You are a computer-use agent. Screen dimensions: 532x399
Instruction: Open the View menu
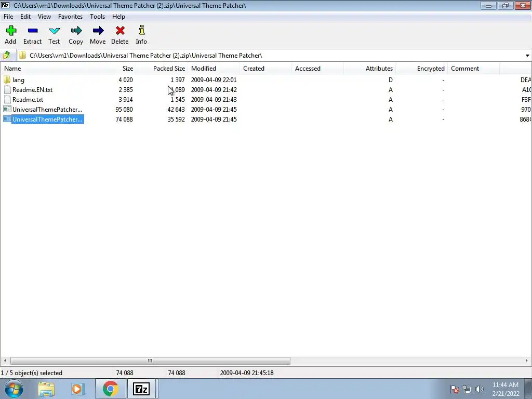click(x=44, y=16)
